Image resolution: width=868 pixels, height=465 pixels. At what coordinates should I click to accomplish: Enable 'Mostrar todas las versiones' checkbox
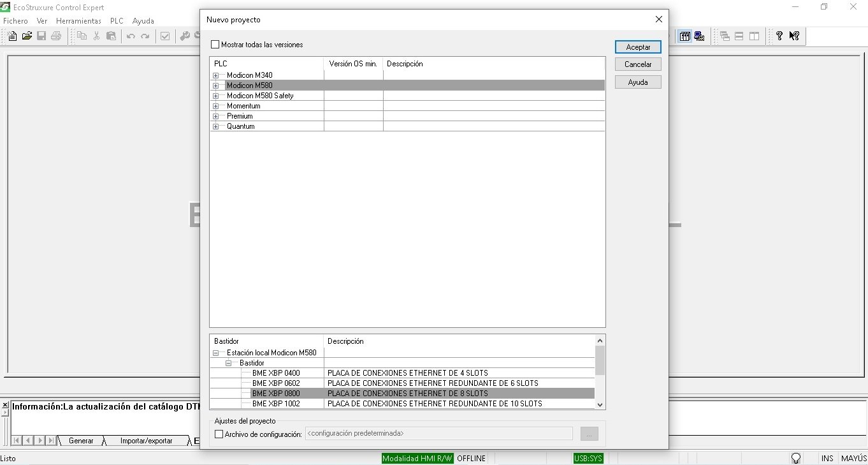point(215,45)
